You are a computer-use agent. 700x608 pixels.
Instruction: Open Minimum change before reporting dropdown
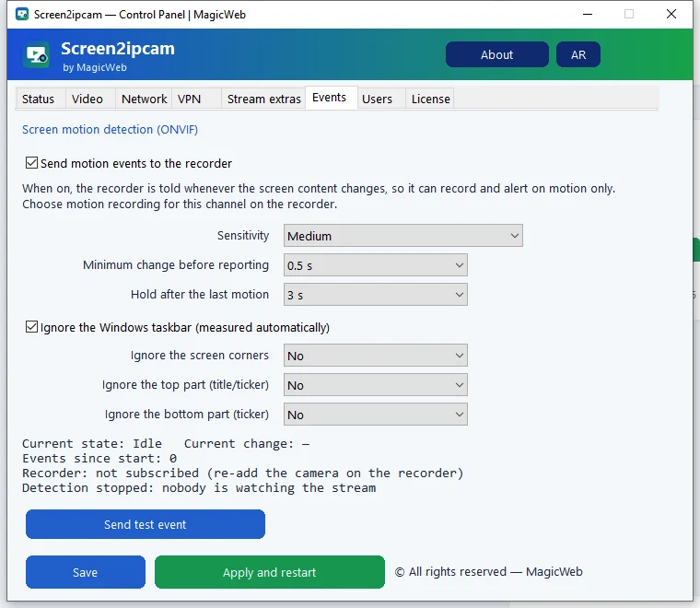(376, 265)
